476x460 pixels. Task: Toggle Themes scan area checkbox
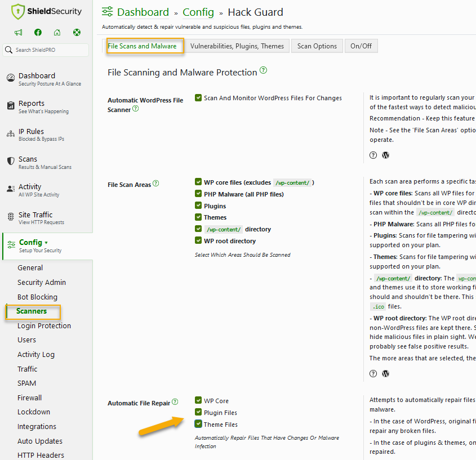click(198, 217)
